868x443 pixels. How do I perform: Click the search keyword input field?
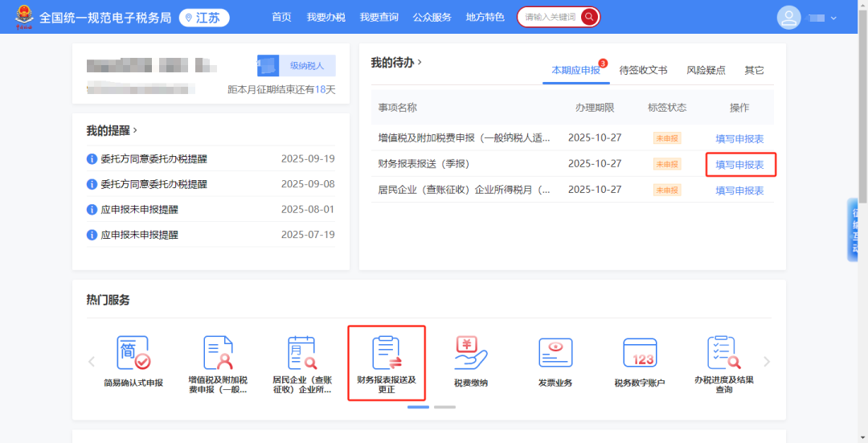coord(550,17)
